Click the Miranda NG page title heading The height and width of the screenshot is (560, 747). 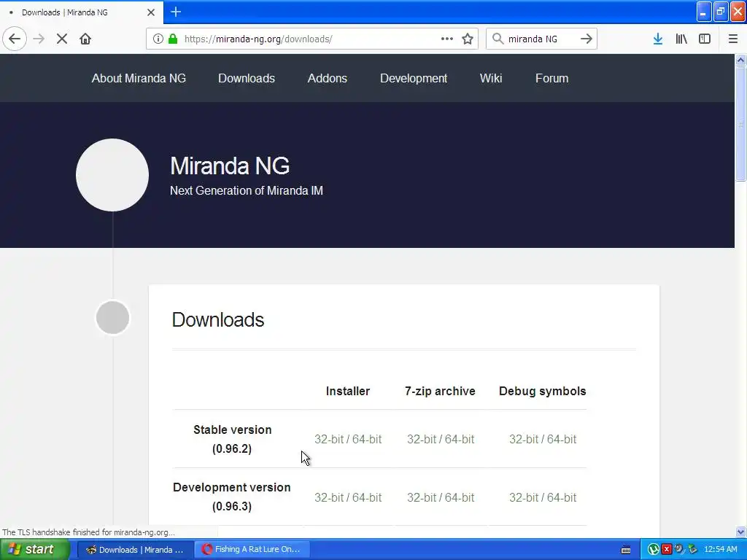click(x=230, y=166)
